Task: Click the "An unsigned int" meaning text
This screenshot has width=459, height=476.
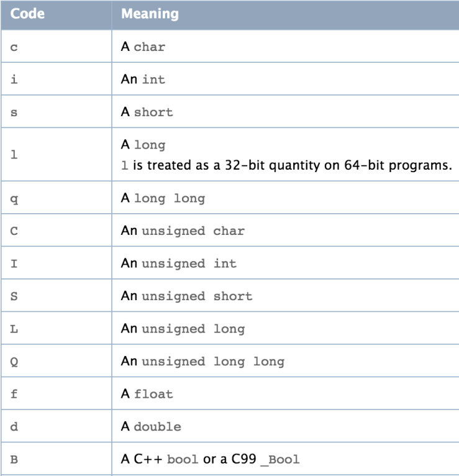Action: (178, 263)
